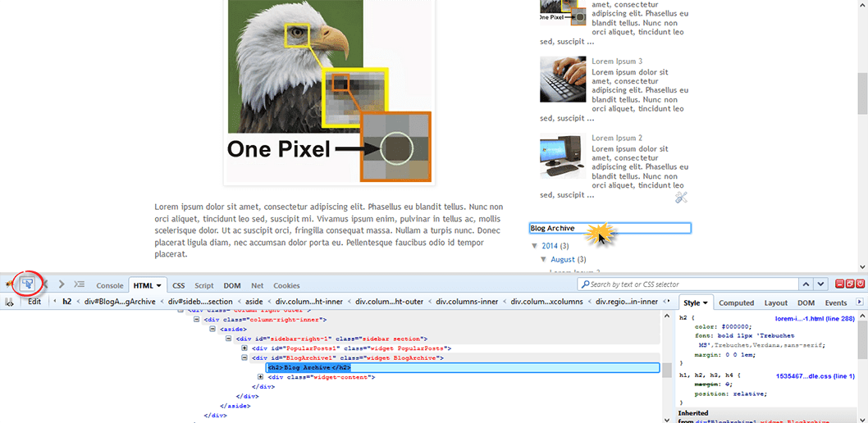The image size is (868, 423).
Task: Collapse the BlogArchive1 div node
Action: (x=244, y=358)
